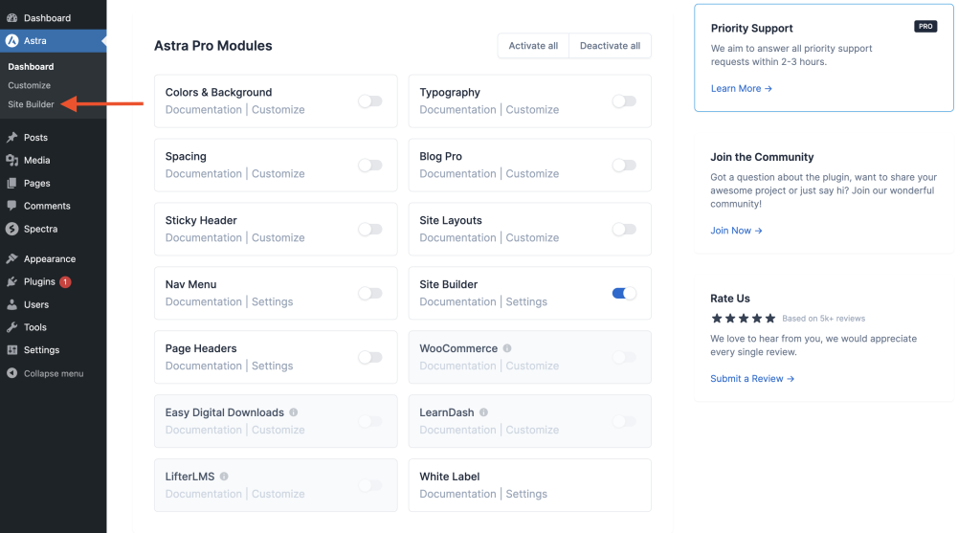Viewport: 980px width, 533px height.
Task: Select Customize in Astra submenu
Action: 29,85
